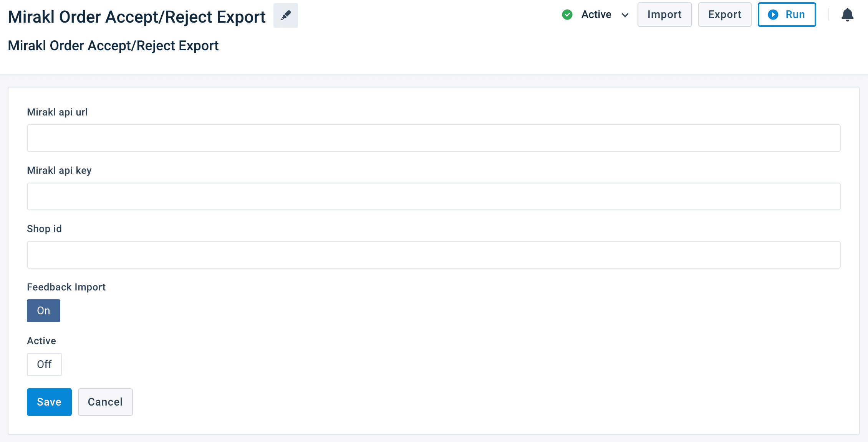The image size is (868, 442).
Task: Click the green checkmark status icon
Action: (567, 15)
